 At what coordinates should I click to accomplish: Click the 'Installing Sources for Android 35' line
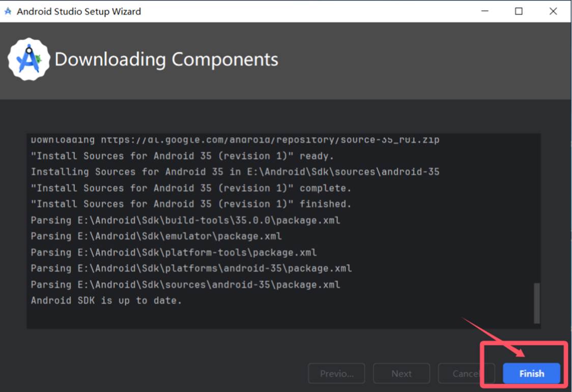click(235, 172)
